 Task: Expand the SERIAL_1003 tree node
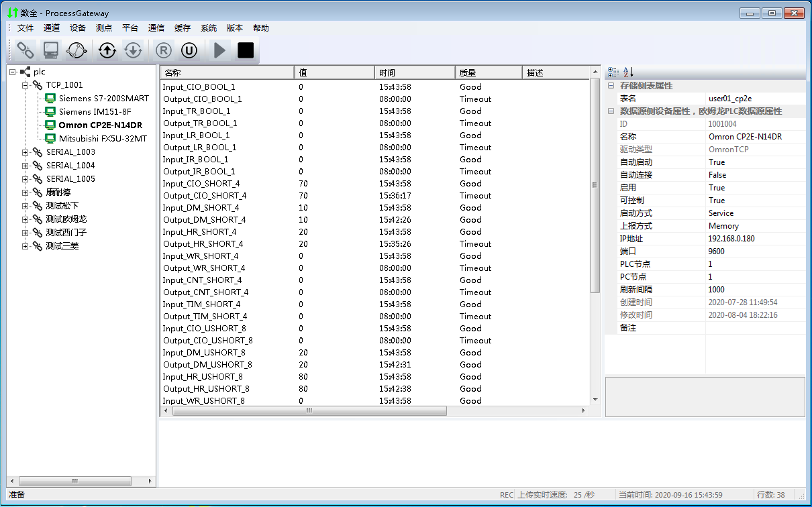click(26, 152)
